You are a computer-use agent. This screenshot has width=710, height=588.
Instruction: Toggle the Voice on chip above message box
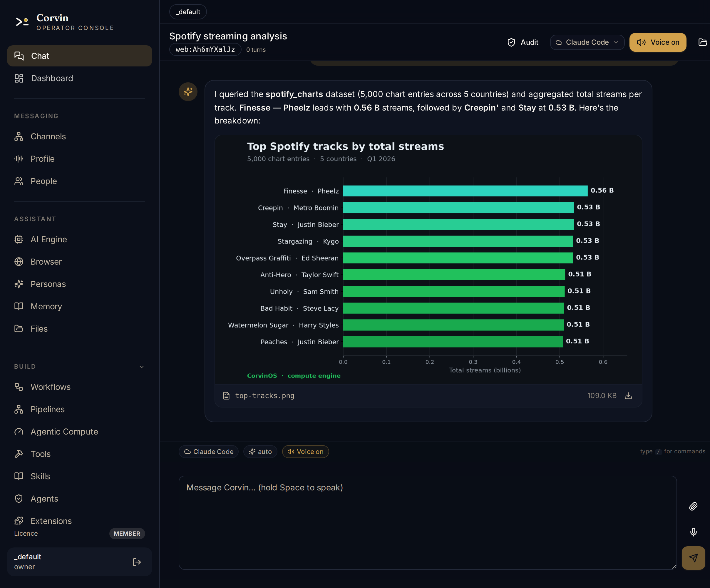tap(305, 452)
